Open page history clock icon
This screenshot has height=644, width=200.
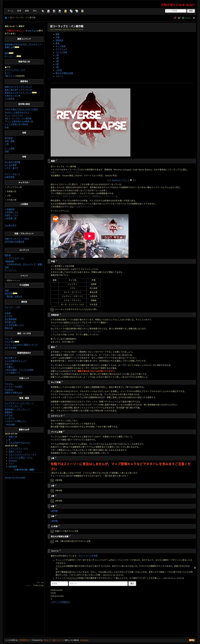click(x=48, y=11)
